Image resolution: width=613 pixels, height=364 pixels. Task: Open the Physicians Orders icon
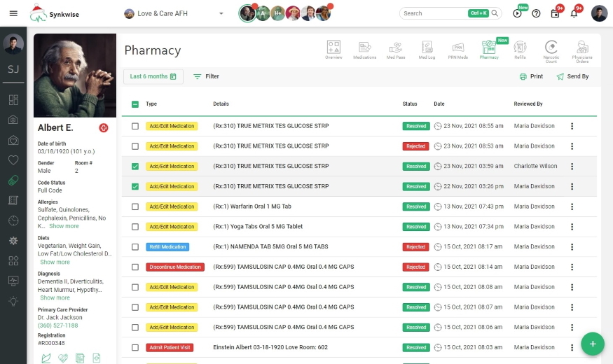(582, 49)
